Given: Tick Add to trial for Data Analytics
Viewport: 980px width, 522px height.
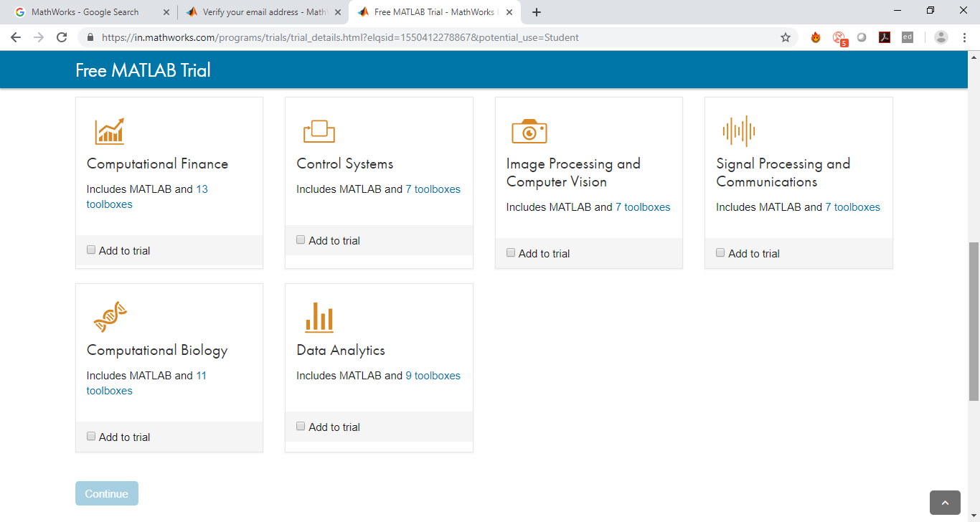Looking at the screenshot, I should pos(301,427).
